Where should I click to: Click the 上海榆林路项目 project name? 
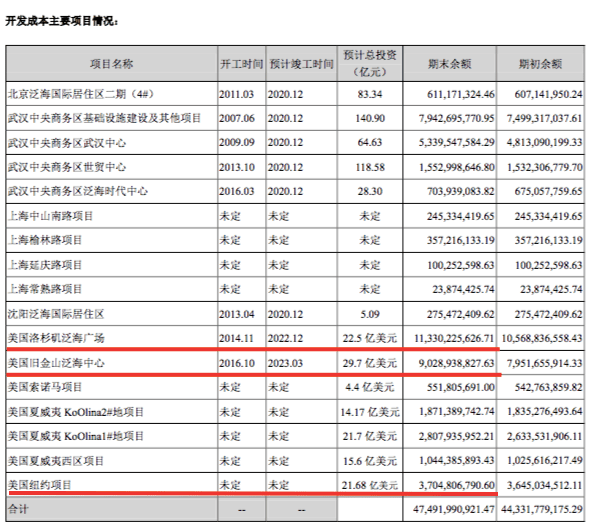(45, 240)
